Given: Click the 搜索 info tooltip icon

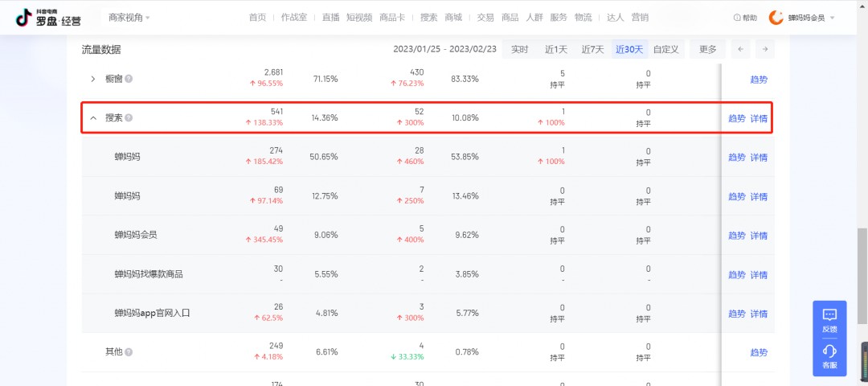Looking at the screenshot, I should [129, 118].
